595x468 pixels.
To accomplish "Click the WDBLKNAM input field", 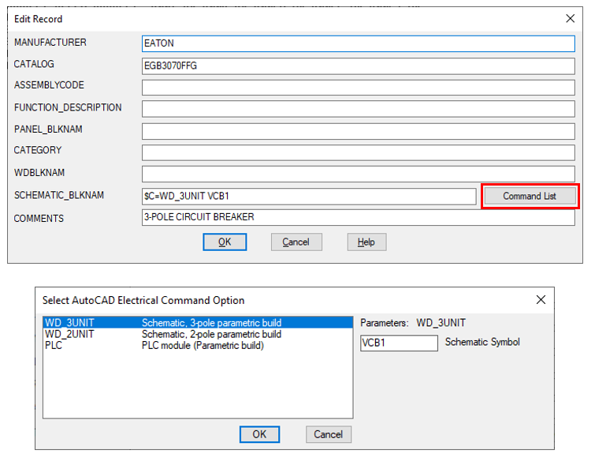I will (358, 174).
